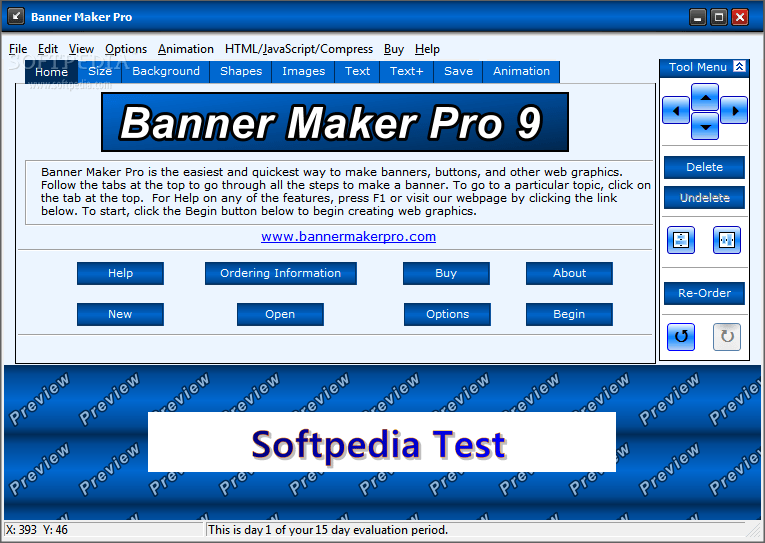The image size is (765, 543).
Task: Move object left with the left arrow
Action: [676, 110]
